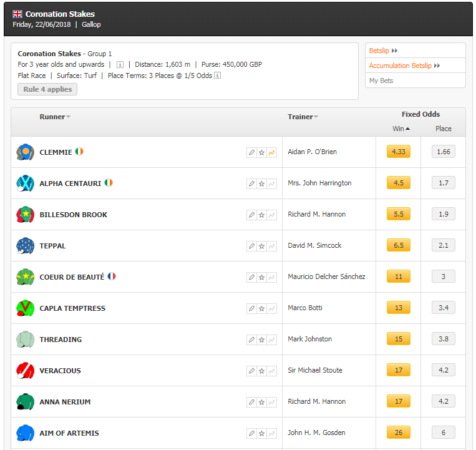
Task: Sort by Win odds column
Action: click(x=401, y=129)
